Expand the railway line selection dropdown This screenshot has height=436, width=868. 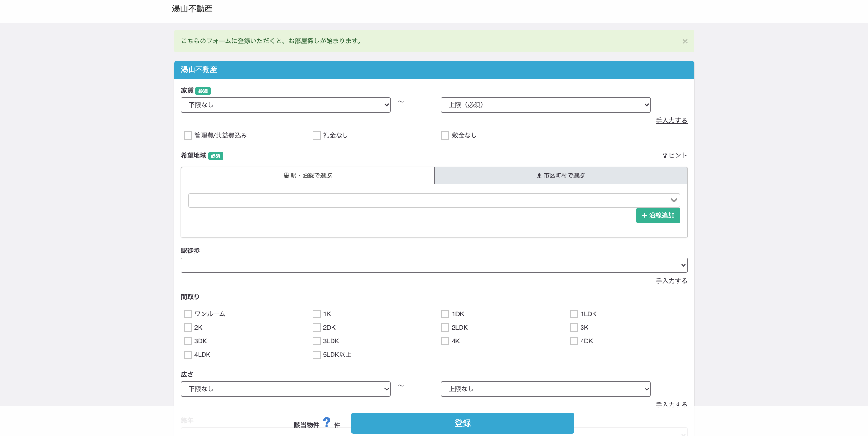[434, 201]
